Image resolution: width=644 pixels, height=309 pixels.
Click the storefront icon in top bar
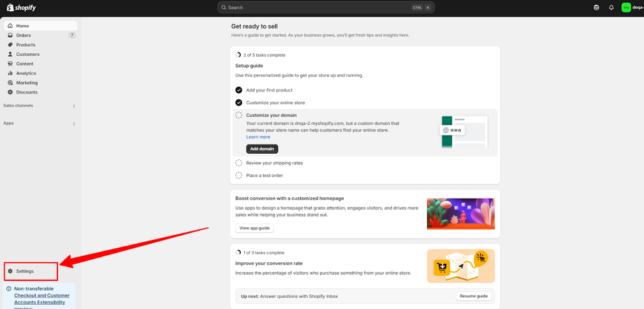596,8
